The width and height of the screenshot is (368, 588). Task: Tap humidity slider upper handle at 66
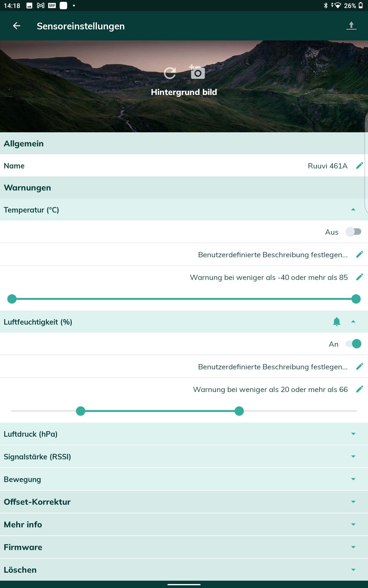click(239, 411)
